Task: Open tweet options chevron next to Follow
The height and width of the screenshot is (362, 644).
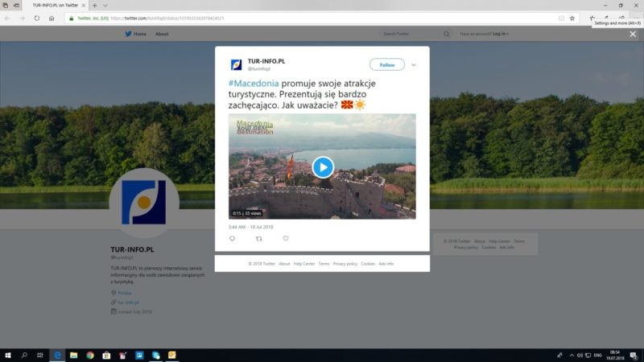Action: click(x=414, y=65)
